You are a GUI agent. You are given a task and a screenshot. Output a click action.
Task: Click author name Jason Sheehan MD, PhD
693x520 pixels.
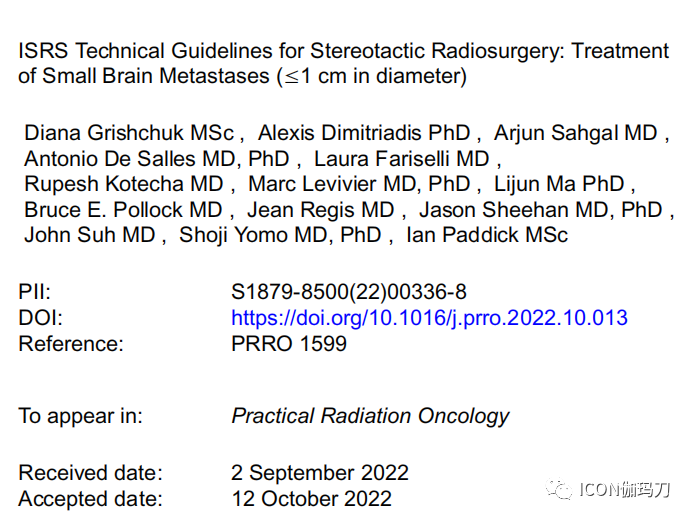(x=541, y=210)
